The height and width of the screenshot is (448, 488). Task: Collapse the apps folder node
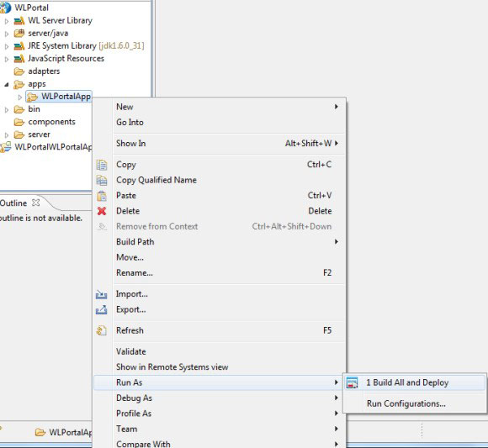[x=7, y=85]
